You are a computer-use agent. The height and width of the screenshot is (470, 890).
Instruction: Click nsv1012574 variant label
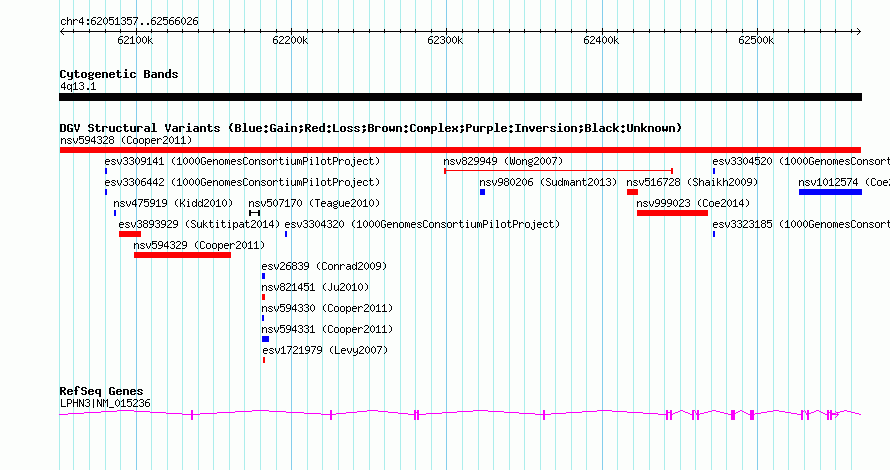point(843,182)
